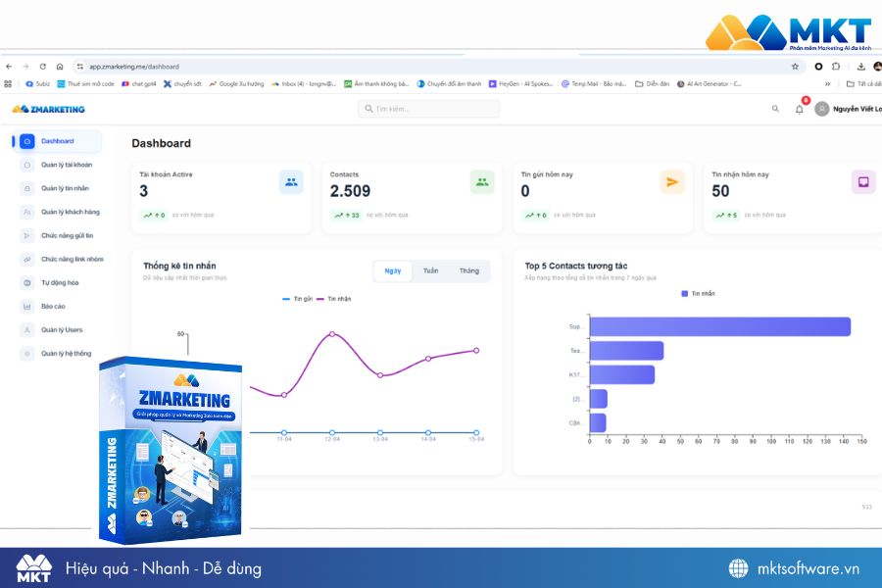The height and width of the screenshot is (588, 882).
Task: Click the Tự động hóa sidebar icon
Action: point(27,283)
